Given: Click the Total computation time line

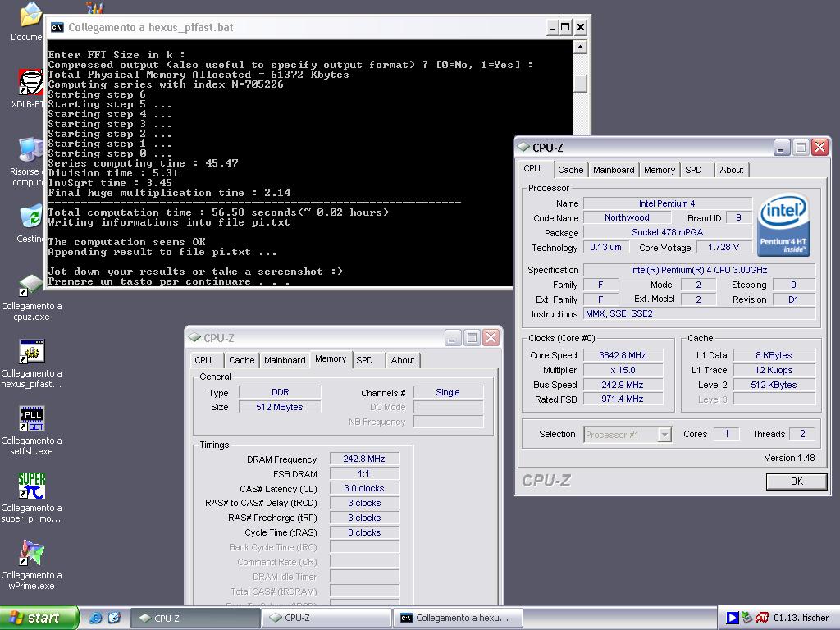Looking at the screenshot, I should pyautogui.click(x=218, y=212).
